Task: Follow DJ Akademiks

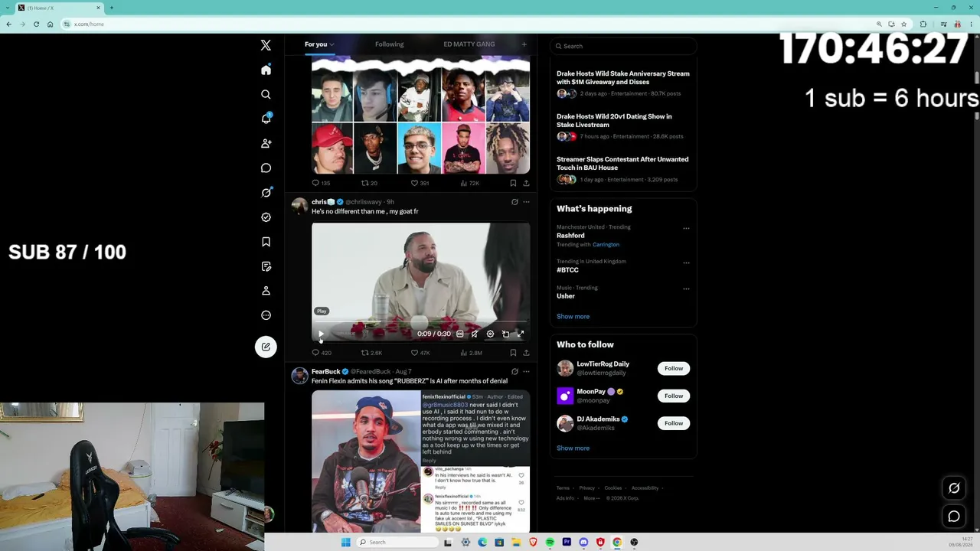Action: point(674,423)
